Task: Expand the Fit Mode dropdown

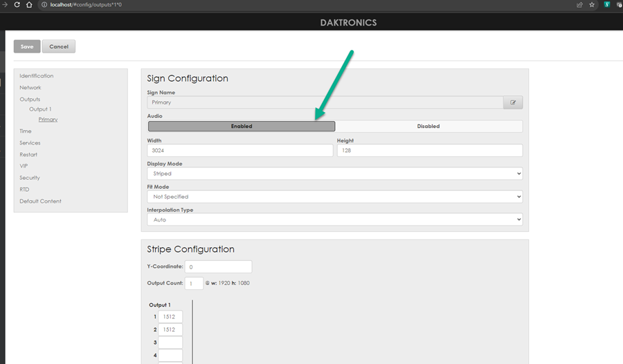Action: tap(334, 197)
